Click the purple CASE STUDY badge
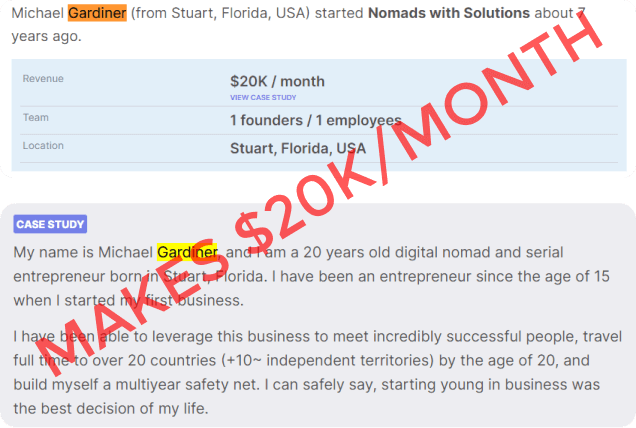The height and width of the screenshot is (428, 636). pos(50,224)
